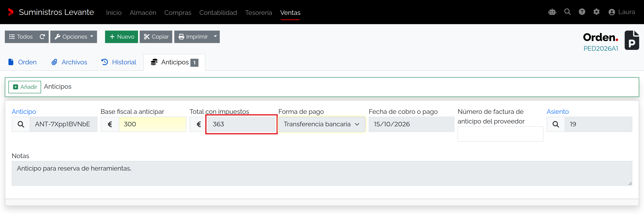Viewport: 644px width, 214px height.
Task: Click the Fecha de cobro o pago field
Action: [x=411, y=124]
